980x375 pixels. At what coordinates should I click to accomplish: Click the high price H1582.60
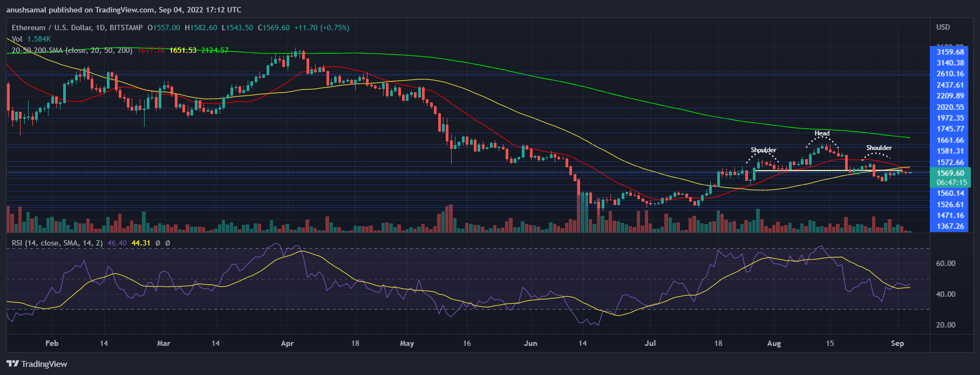(201, 28)
